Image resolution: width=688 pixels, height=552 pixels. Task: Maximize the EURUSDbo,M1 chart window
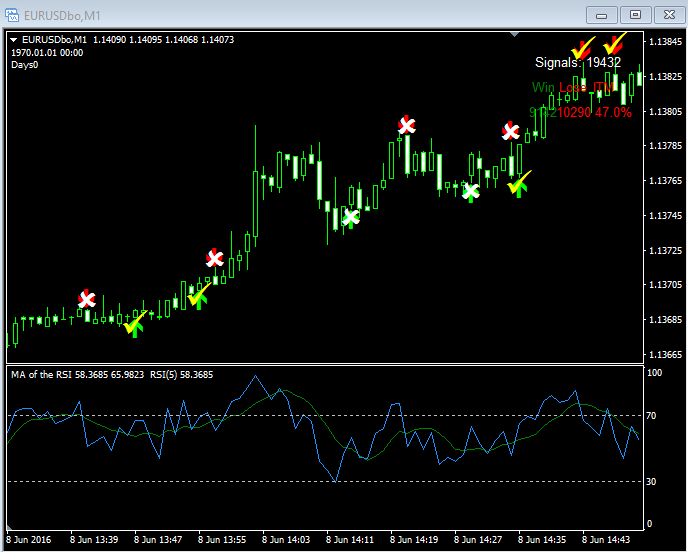pos(635,15)
